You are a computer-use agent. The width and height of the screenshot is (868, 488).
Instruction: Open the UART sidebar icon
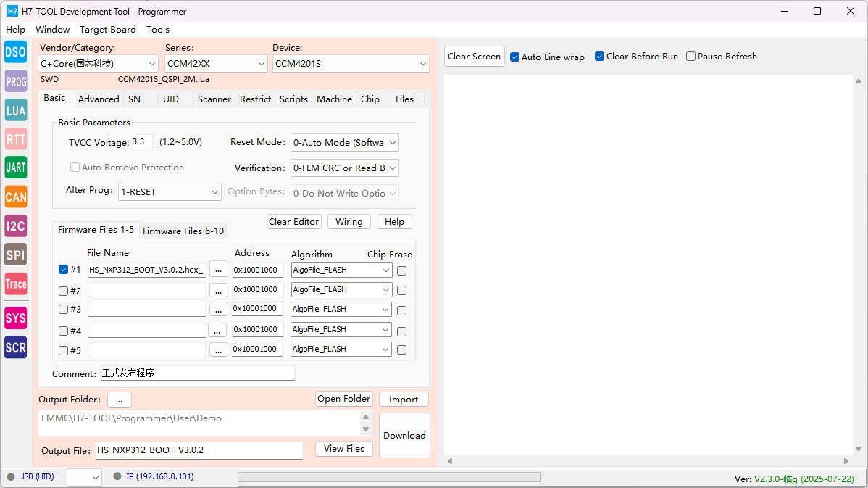coord(15,168)
